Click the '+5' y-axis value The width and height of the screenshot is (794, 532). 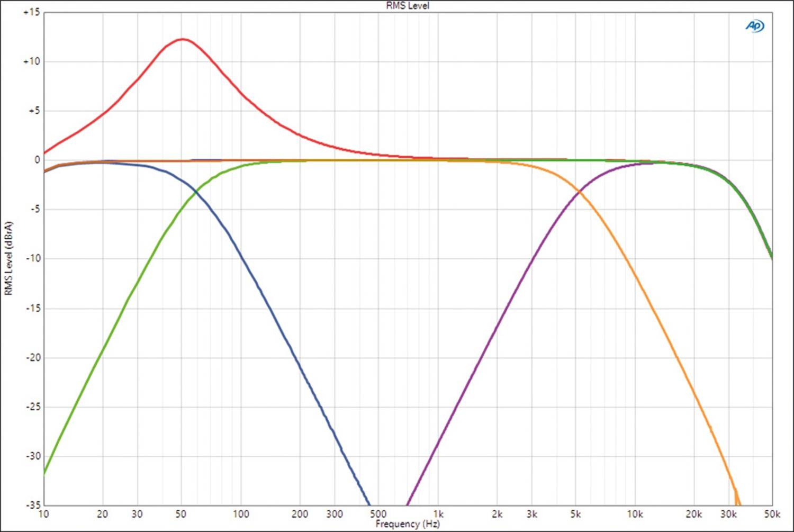[x=34, y=111]
